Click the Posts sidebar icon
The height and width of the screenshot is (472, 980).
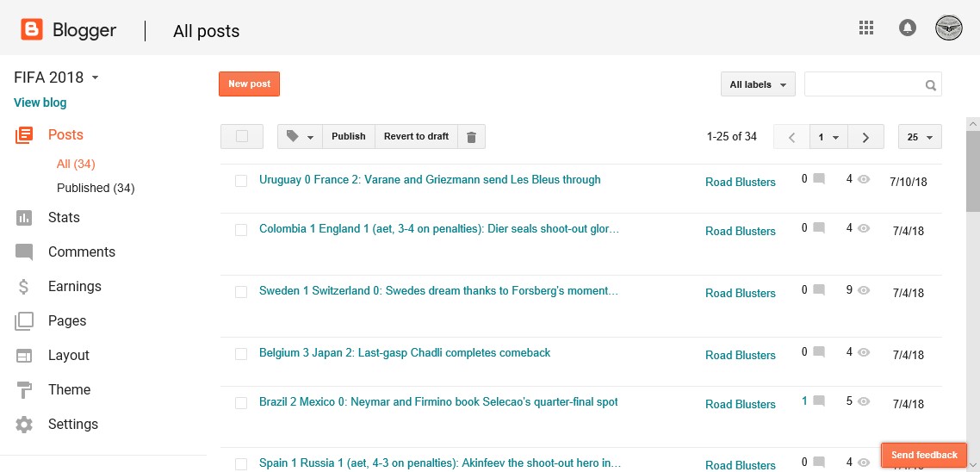click(x=24, y=135)
